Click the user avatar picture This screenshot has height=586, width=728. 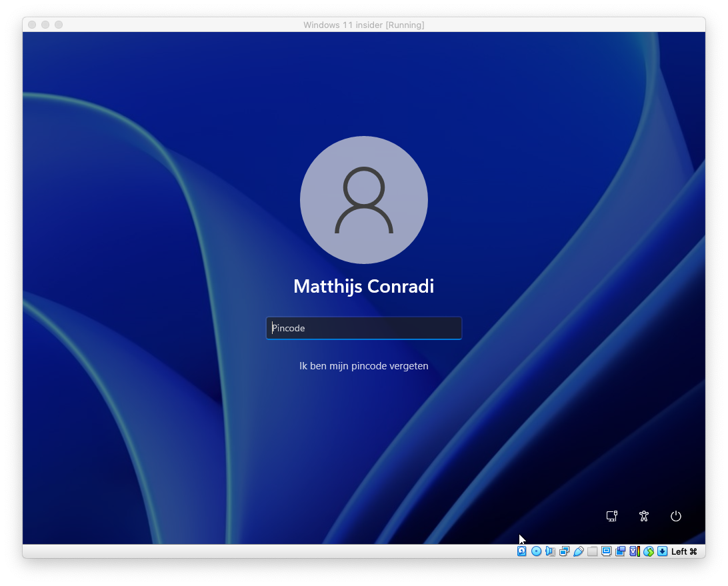point(363,200)
